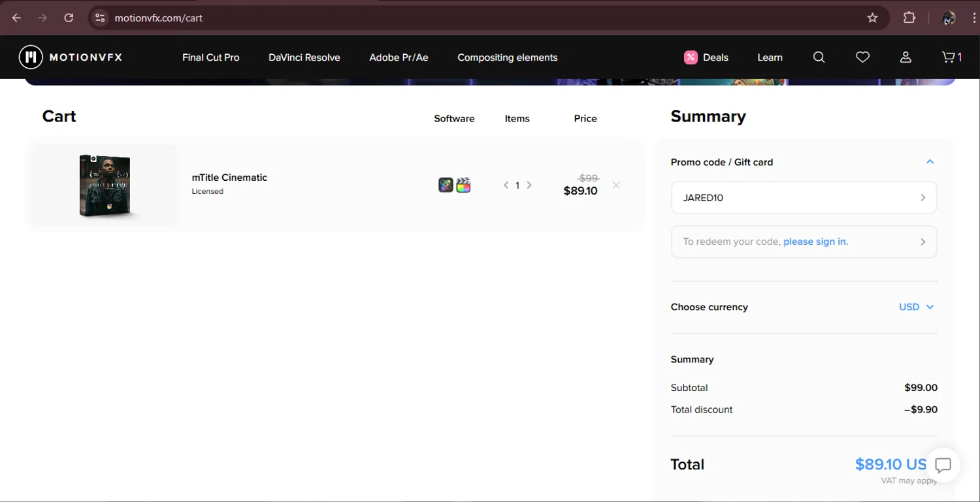Open the chat support bubble
Screen dimensions: 980x502
coord(943,465)
